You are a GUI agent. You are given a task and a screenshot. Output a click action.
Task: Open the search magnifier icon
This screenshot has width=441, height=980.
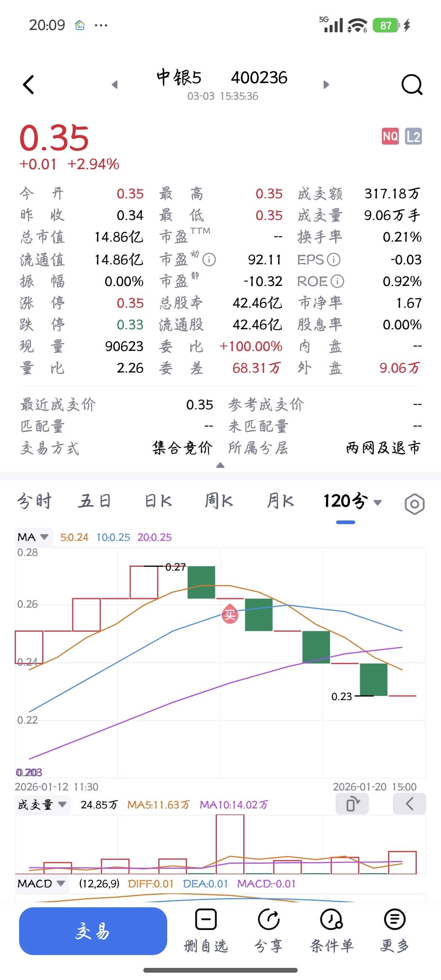pos(412,84)
